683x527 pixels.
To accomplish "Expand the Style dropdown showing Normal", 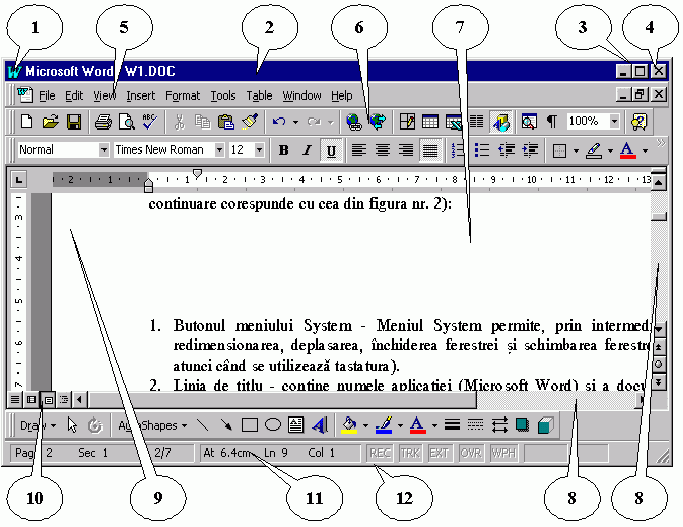I will pos(103,150).
